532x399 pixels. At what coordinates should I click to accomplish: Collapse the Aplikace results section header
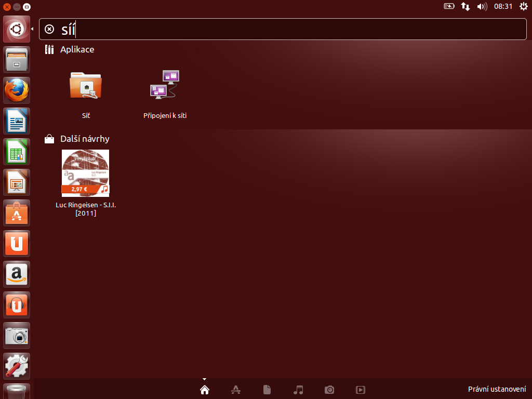[x=77, y=49]
